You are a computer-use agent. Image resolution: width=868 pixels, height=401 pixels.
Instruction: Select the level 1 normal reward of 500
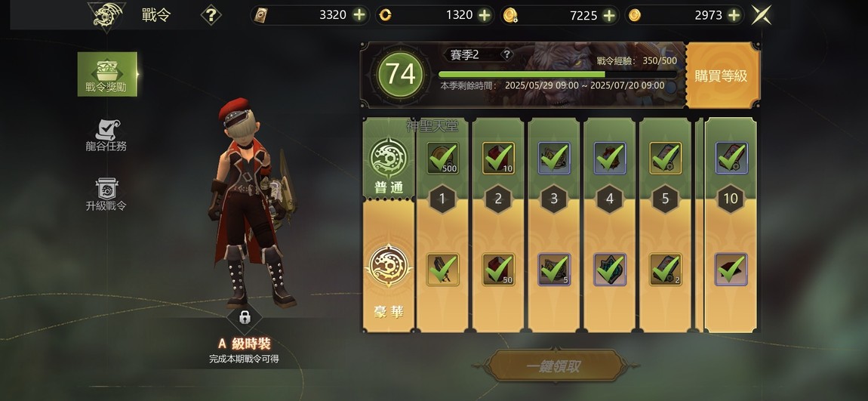coord(442,159)
